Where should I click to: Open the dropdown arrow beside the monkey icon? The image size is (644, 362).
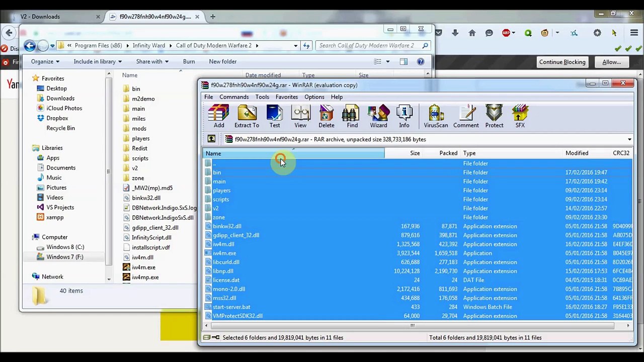point(557,33)
